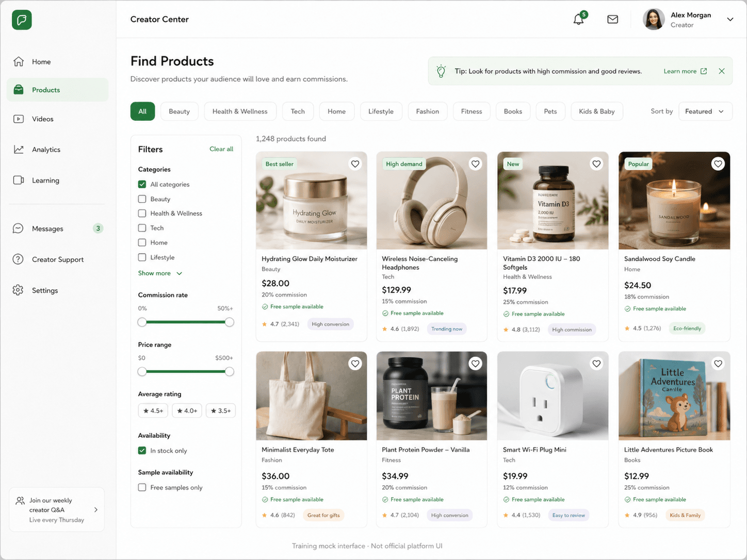
Task: Click the Learn more link
Action: (x=680, y=71)
